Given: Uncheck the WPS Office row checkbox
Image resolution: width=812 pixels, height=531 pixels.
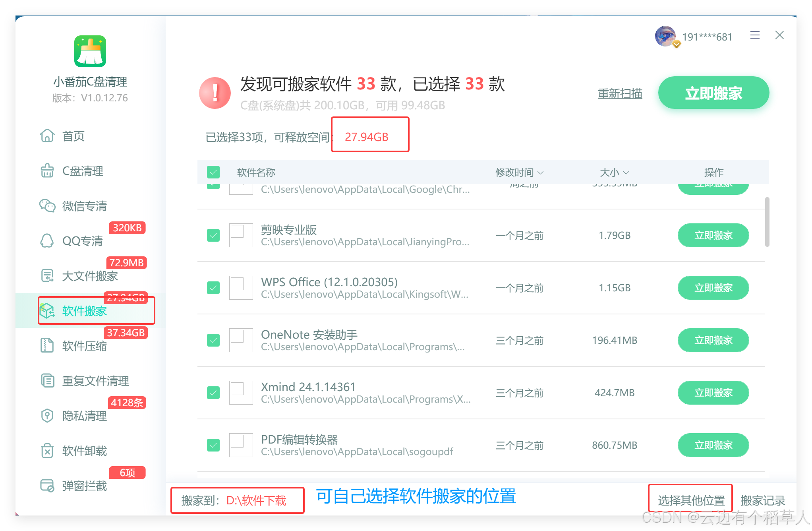Looking at the screenshot, I should (213, 288).
